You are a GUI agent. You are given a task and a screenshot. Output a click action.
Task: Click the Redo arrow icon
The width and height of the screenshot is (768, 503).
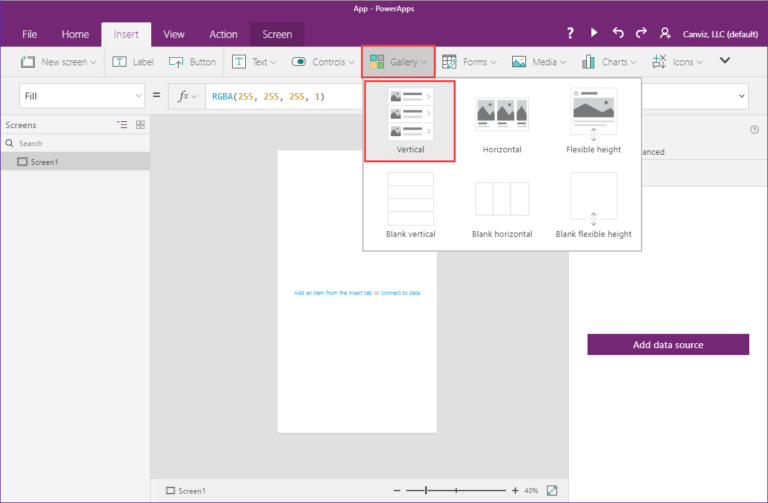click(641, 34)
